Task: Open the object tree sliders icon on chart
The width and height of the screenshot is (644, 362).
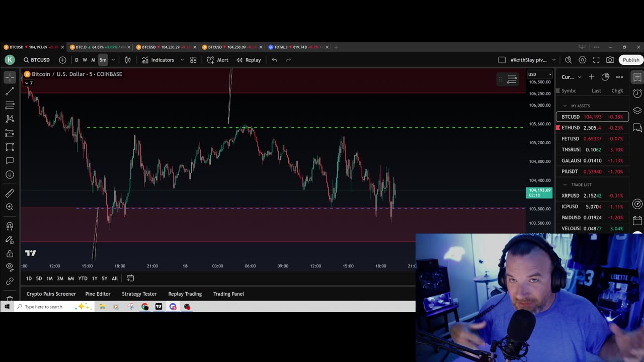Action: (x=512, y=79)
